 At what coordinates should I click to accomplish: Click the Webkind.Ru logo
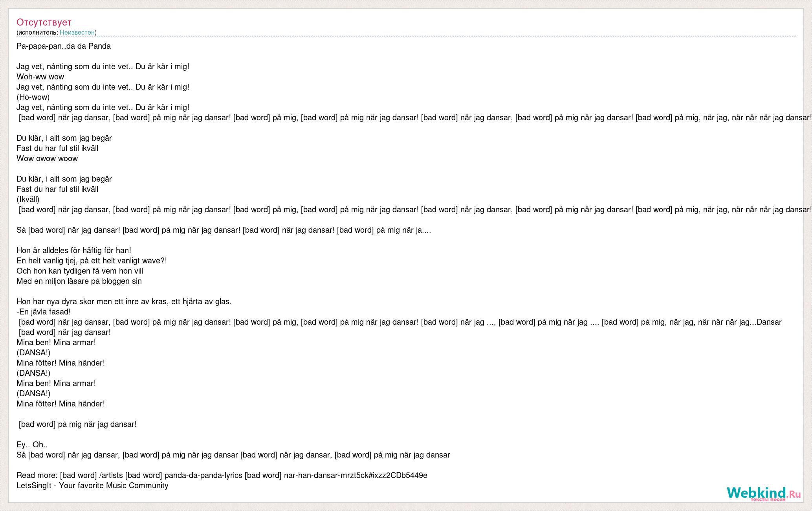point(763,493)
